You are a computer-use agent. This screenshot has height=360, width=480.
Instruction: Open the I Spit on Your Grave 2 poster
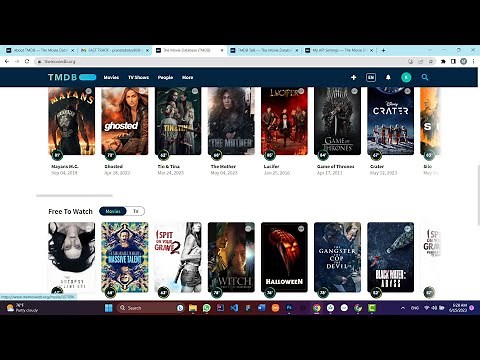click(178, 257)
